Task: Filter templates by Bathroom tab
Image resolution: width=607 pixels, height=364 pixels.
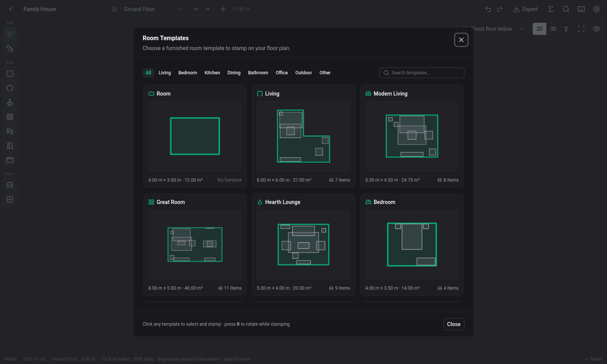Action: [258, 73]
